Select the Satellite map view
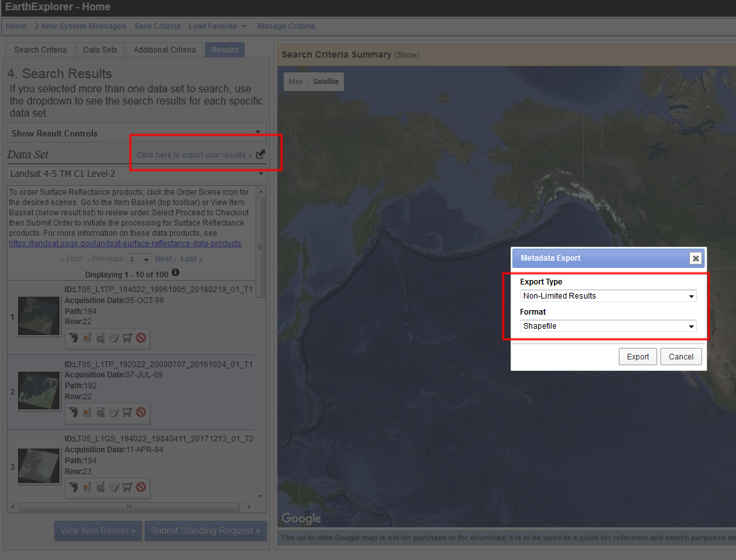Screen dimensions: 736x560 click(325, 81)
